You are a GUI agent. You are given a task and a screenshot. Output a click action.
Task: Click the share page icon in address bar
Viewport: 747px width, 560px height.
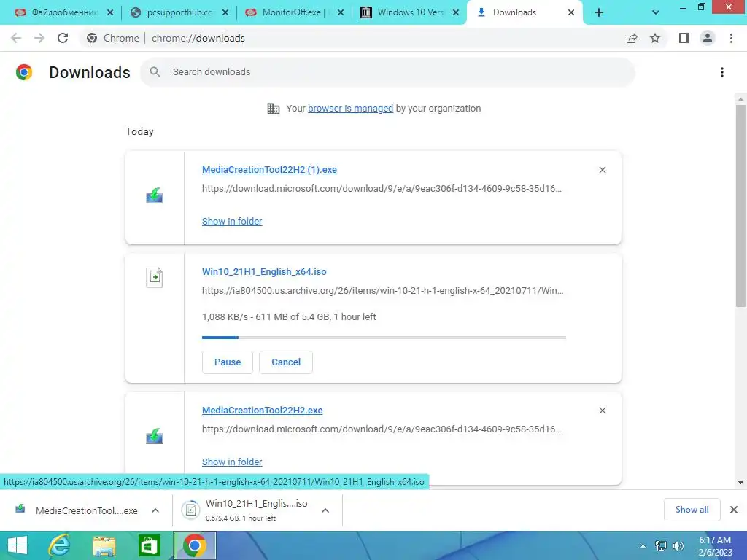tap(632, 38)
